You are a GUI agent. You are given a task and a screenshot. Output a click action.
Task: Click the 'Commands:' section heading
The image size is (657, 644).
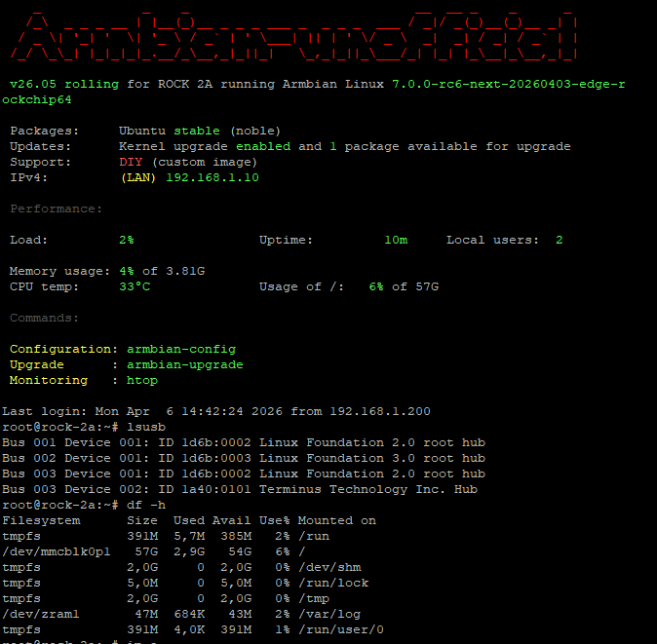tap(45, 318)
